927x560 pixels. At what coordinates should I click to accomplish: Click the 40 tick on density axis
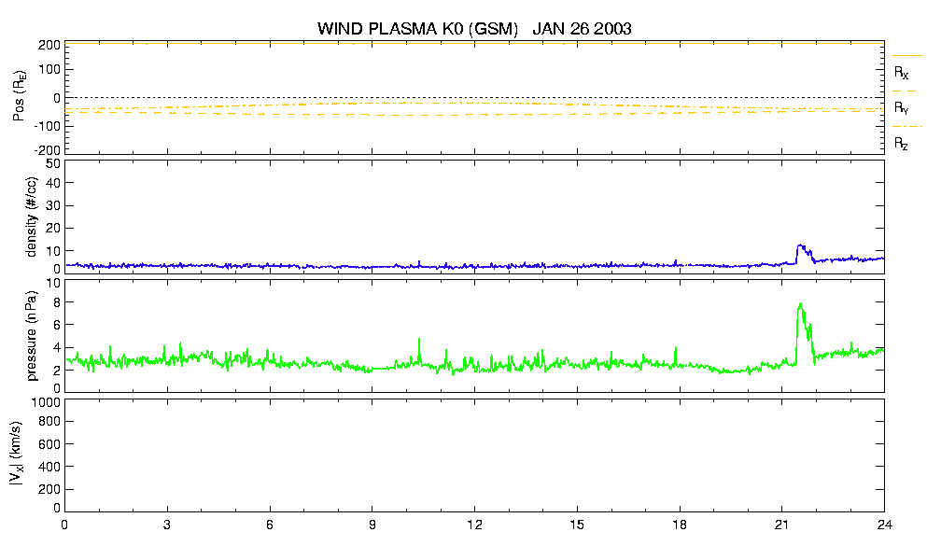tap(54, 183)
